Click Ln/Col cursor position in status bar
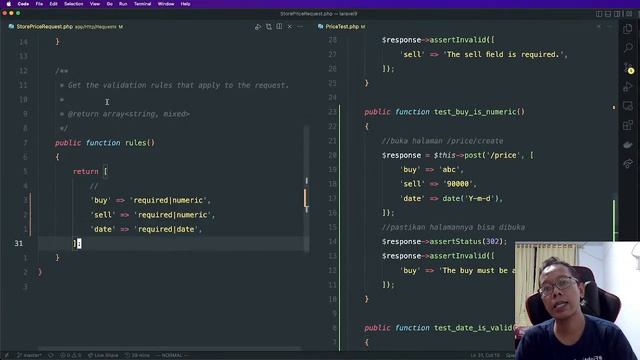 click(x=485, y=356)
